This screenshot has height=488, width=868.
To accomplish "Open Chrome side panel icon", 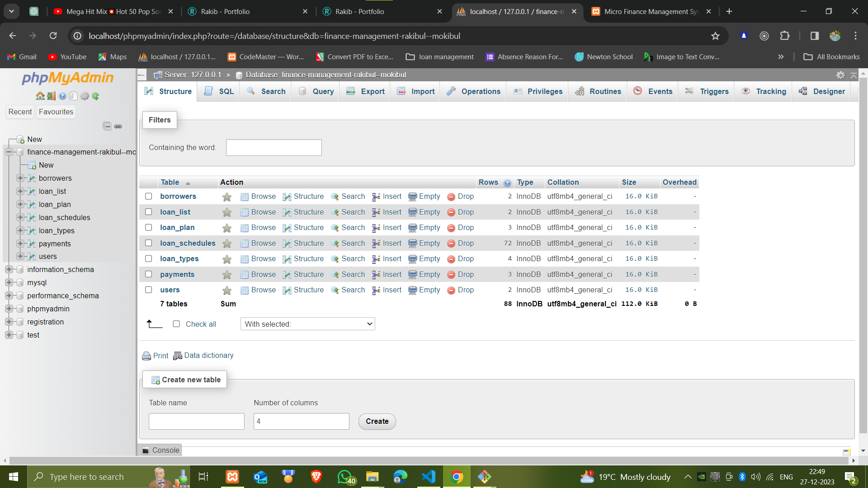I will (814, 36).
